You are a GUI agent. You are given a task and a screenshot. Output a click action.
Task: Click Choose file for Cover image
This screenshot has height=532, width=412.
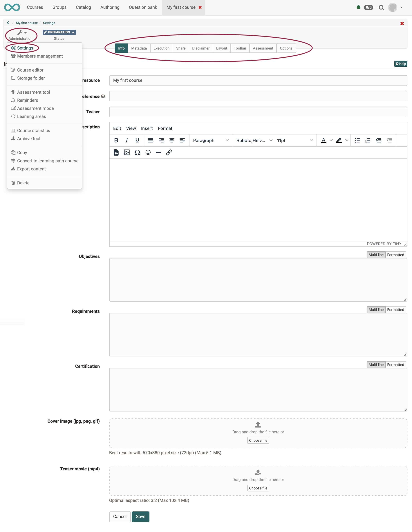point(258,440)
